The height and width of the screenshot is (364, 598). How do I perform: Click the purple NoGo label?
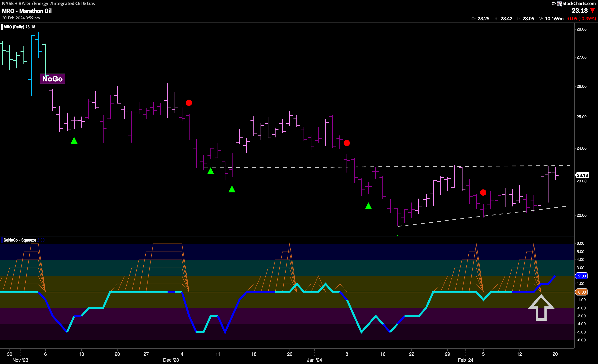click(52, 79)
